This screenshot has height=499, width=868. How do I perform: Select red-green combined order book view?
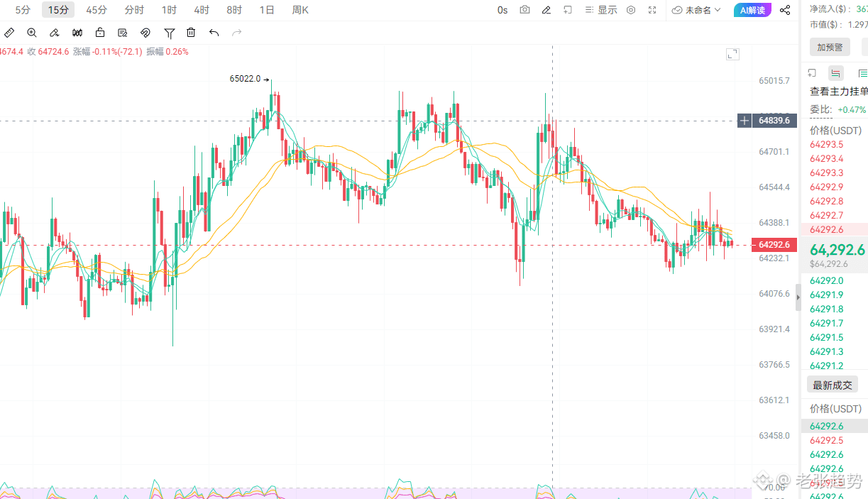click(x=836, y=73)
